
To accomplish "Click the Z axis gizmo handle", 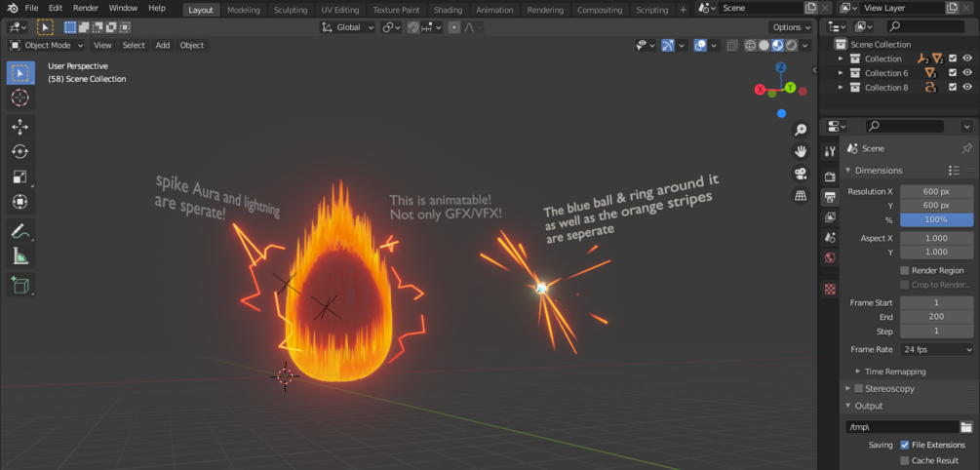I will tap(781, 67).
